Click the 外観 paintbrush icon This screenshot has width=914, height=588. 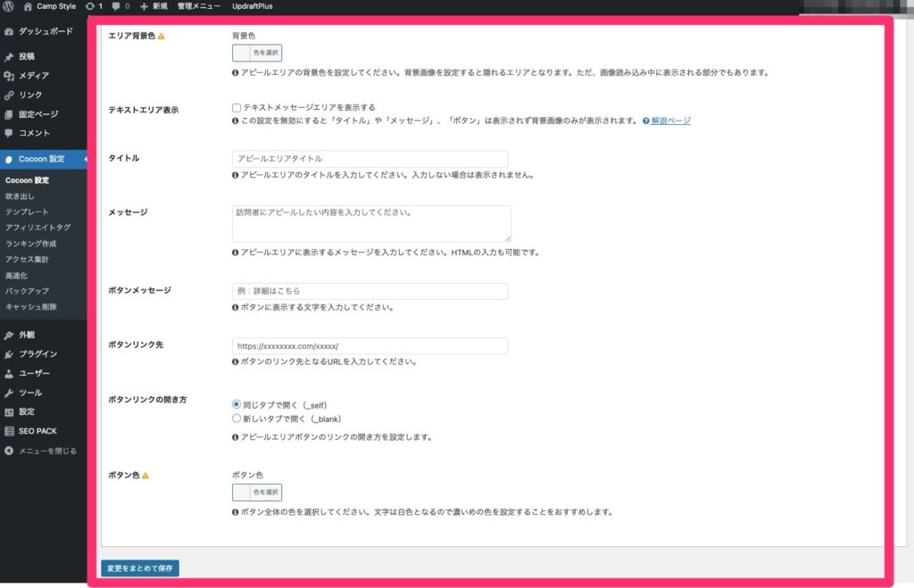pos(9,335)
